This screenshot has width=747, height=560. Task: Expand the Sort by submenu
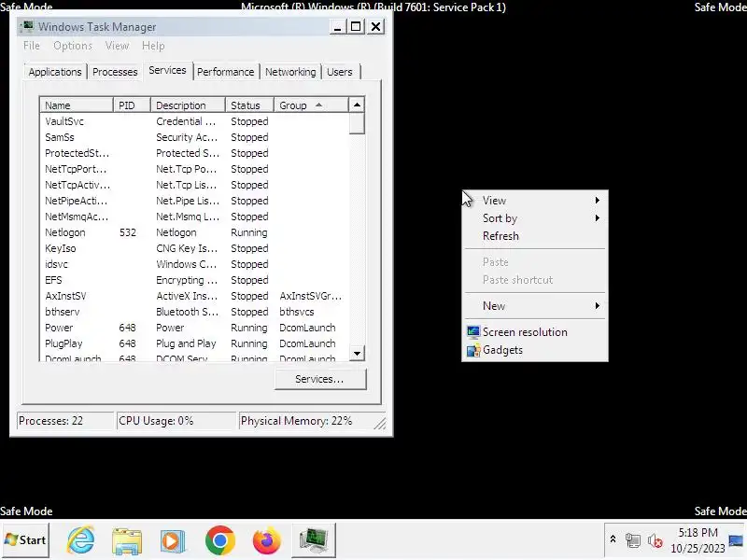tap(535, 218)
